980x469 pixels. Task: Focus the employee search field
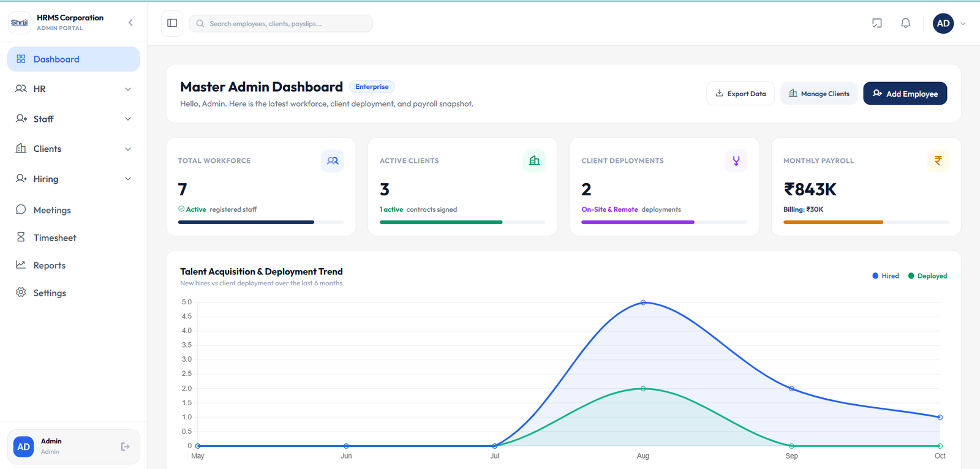(x=281, y=23)
